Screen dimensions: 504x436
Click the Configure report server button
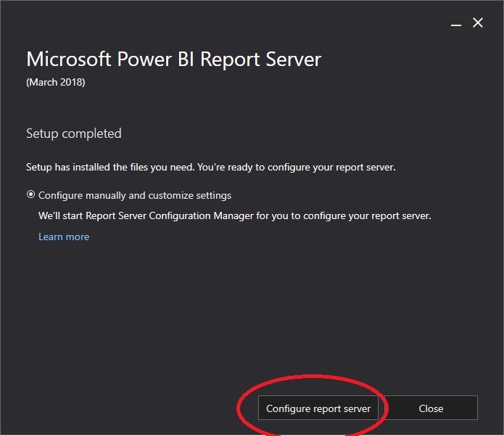click(318, 408)
